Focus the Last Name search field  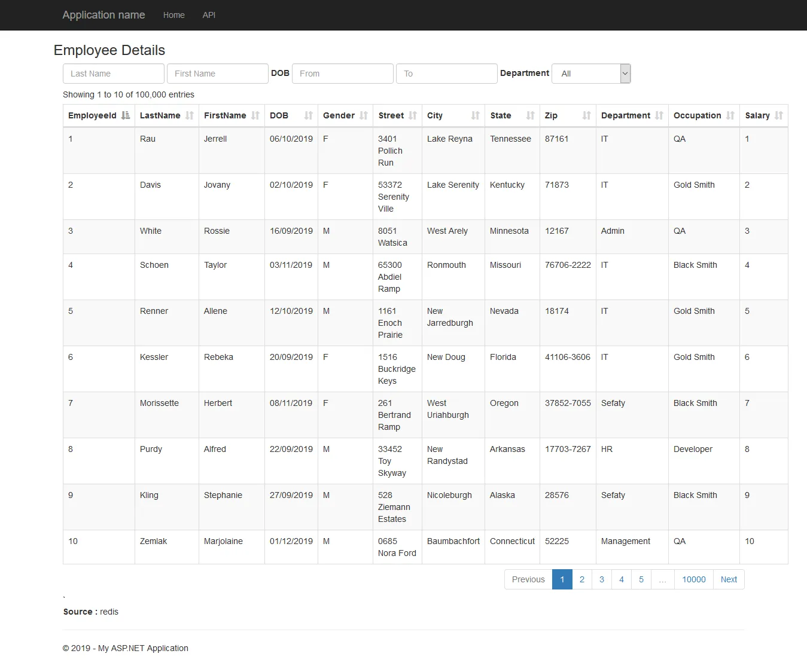point(114,74)
